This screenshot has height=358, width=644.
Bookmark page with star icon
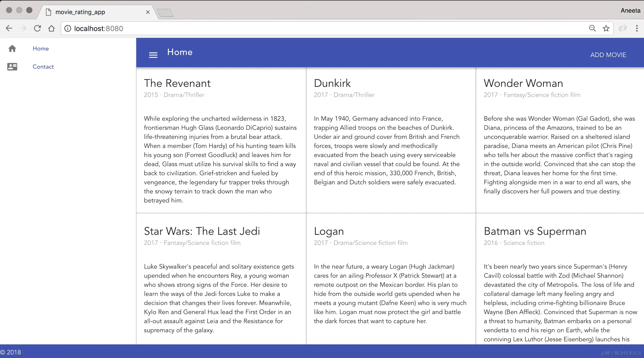click(606, 28)
